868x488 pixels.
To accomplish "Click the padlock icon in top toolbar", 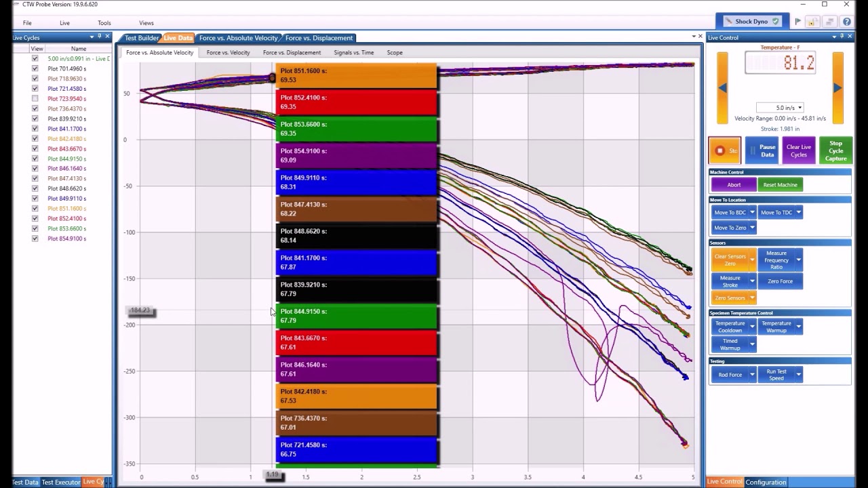I will [x=811, y=22].
